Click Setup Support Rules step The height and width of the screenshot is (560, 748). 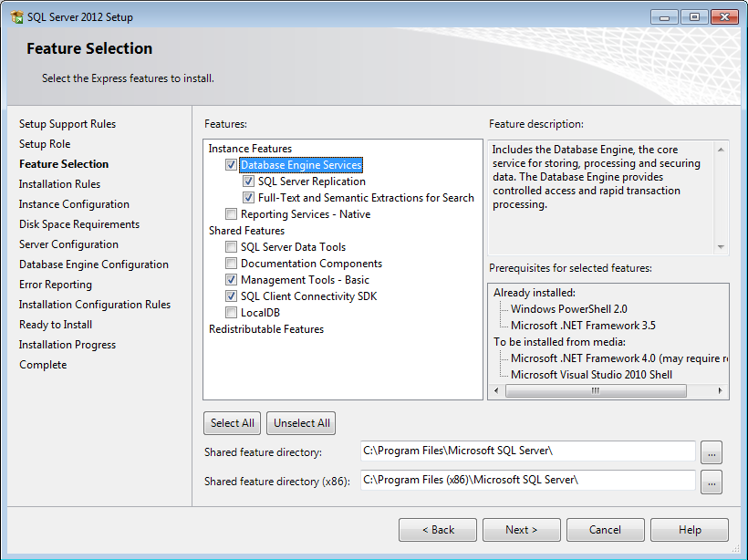point(68,124)
